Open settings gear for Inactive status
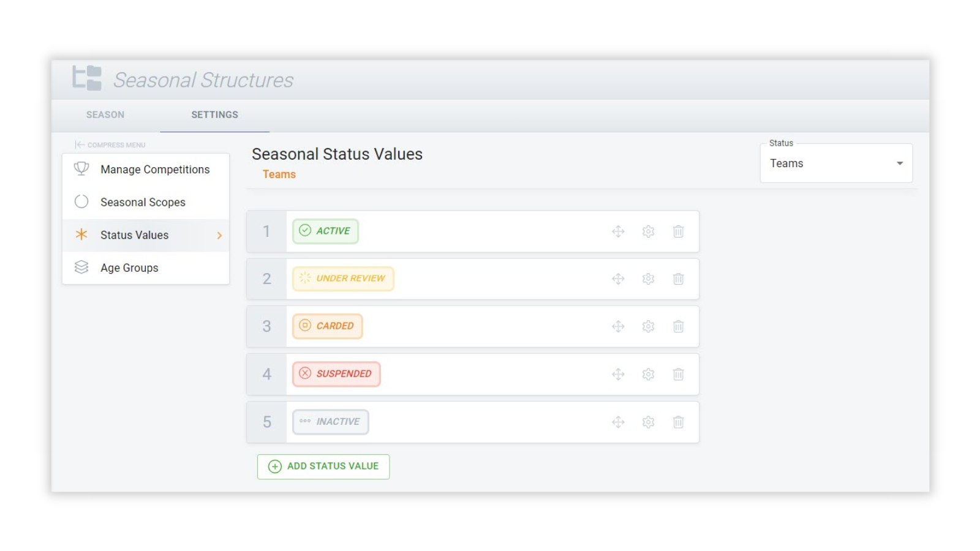 [648, 422]
